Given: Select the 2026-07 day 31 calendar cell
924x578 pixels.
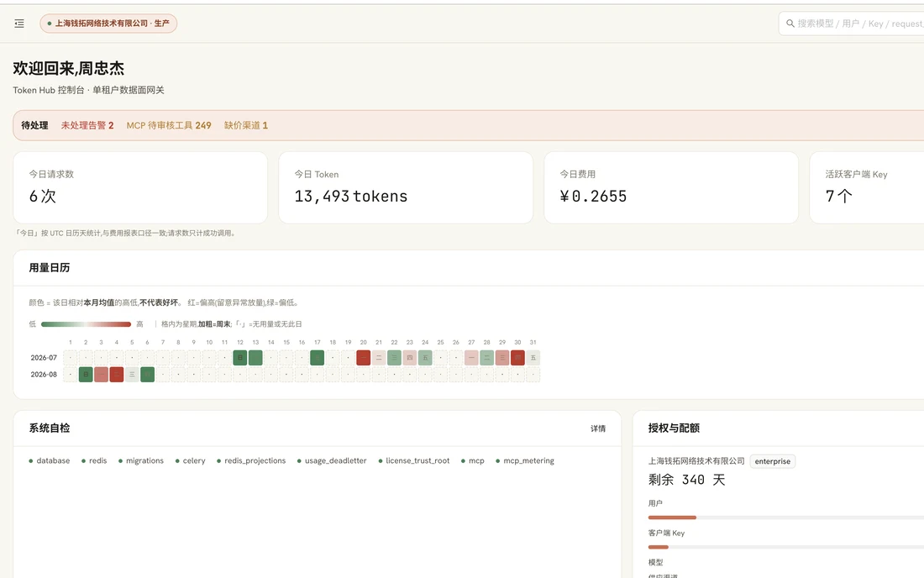Looking at the screenshot, I should coord(533,358).
